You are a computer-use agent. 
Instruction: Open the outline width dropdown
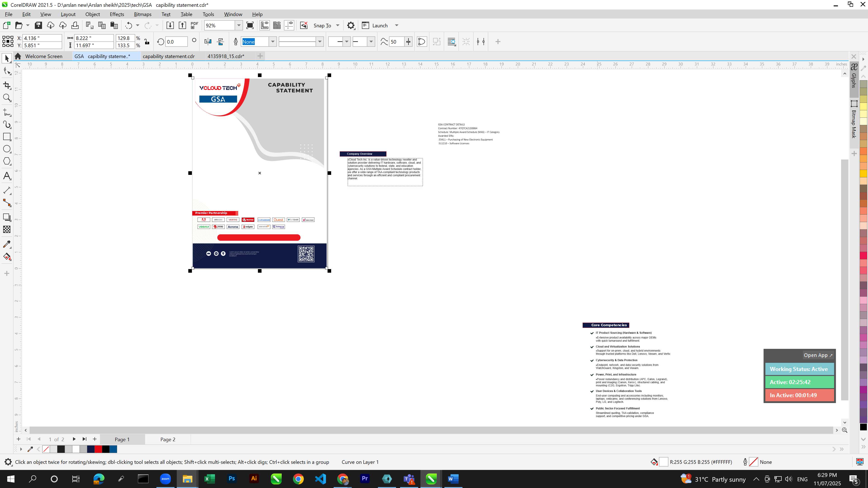(x=273, y=41)
